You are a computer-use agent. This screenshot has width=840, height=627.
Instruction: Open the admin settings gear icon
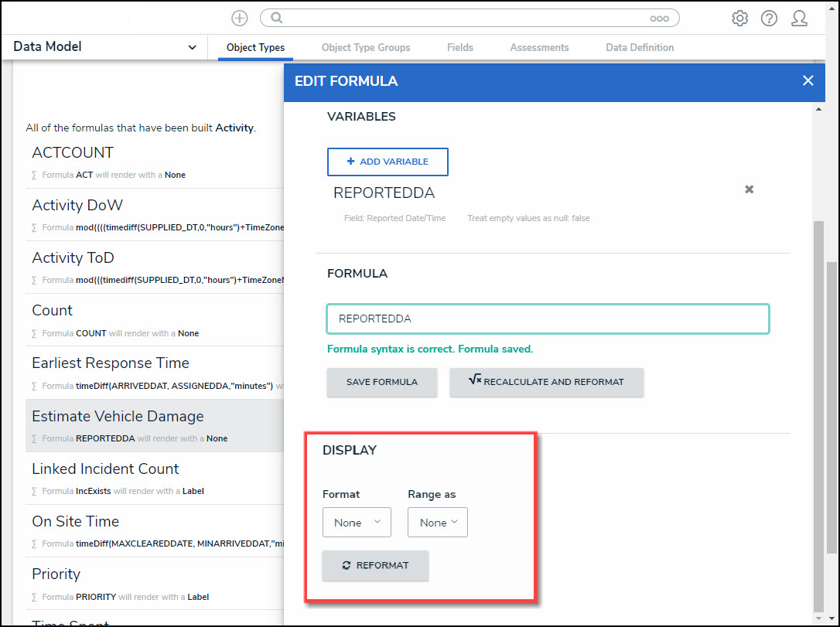(739, 19)
